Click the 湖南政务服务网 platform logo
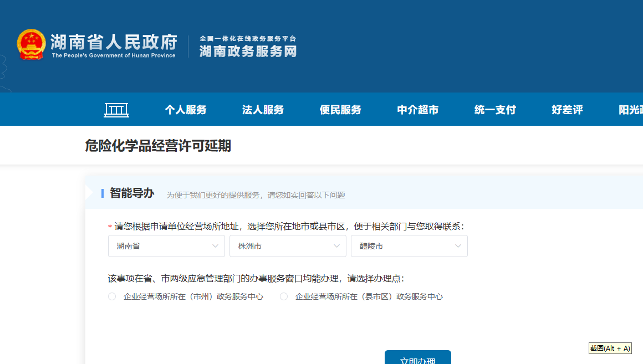 tap(248, 47)
